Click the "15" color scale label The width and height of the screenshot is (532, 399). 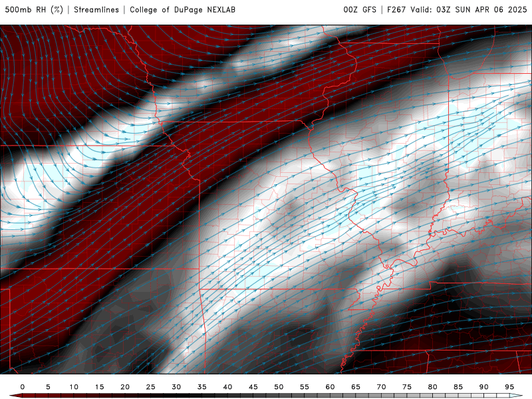pyautogui.click(x=99, y=387)
